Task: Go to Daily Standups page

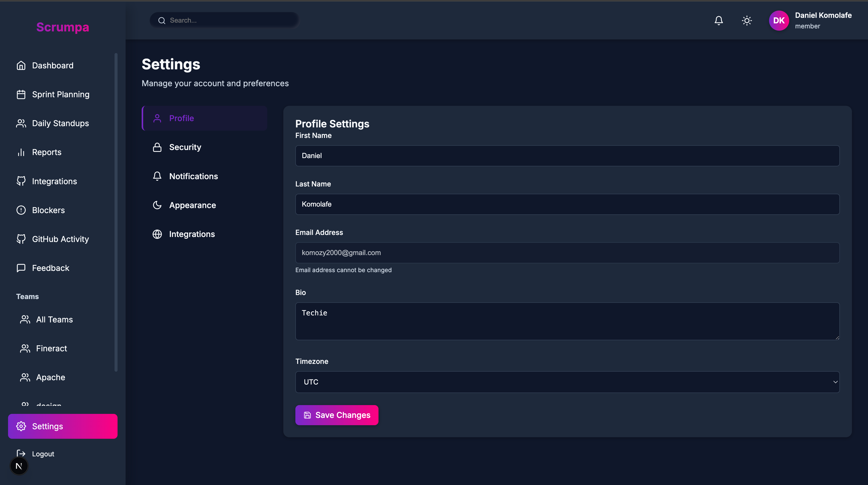Action: tap(60, 123)
